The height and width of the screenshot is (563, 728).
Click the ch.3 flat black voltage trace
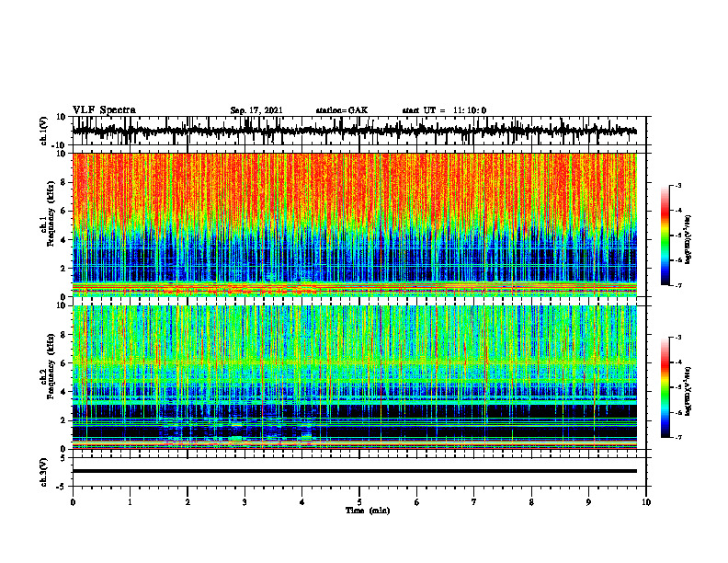(354, 471)
